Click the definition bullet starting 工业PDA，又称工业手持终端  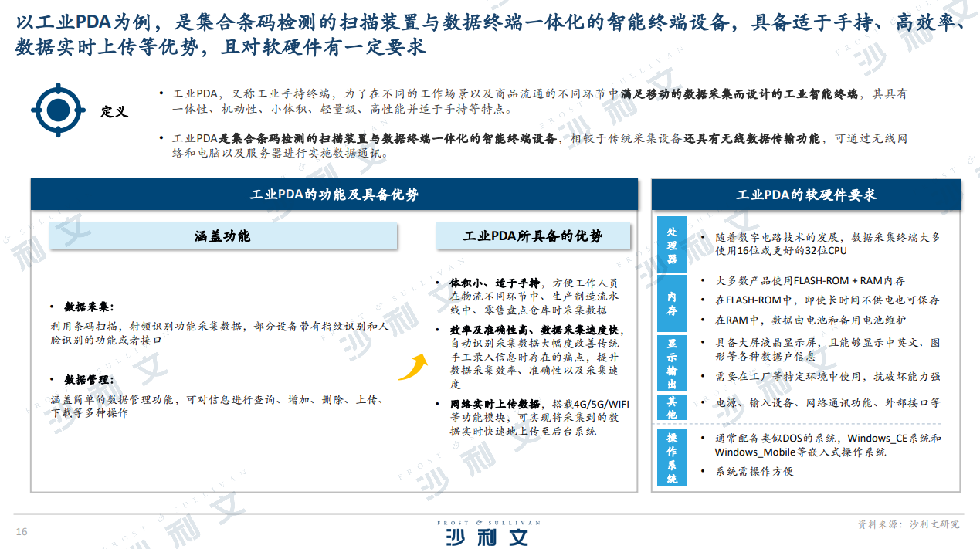click(540, 101)
